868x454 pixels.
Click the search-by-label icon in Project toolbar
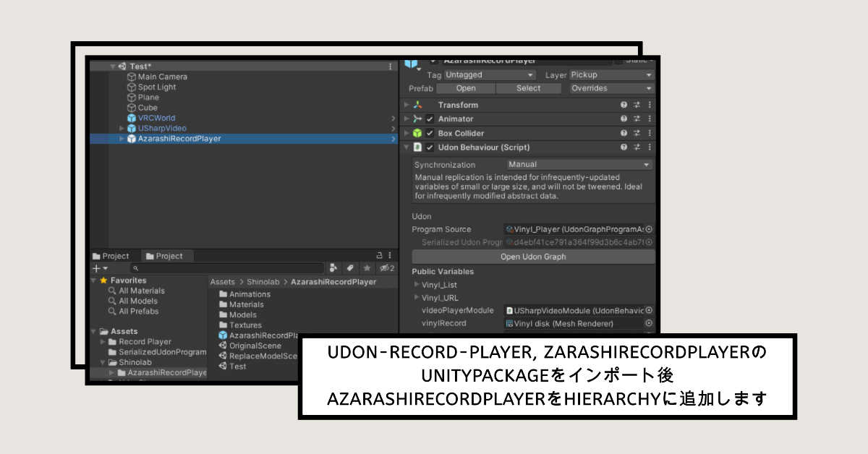point(349,268)
